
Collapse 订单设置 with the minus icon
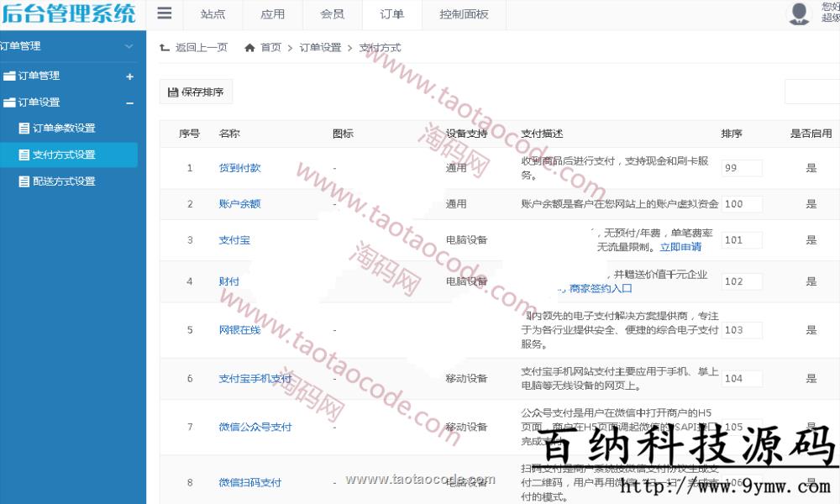coord(129,102)
